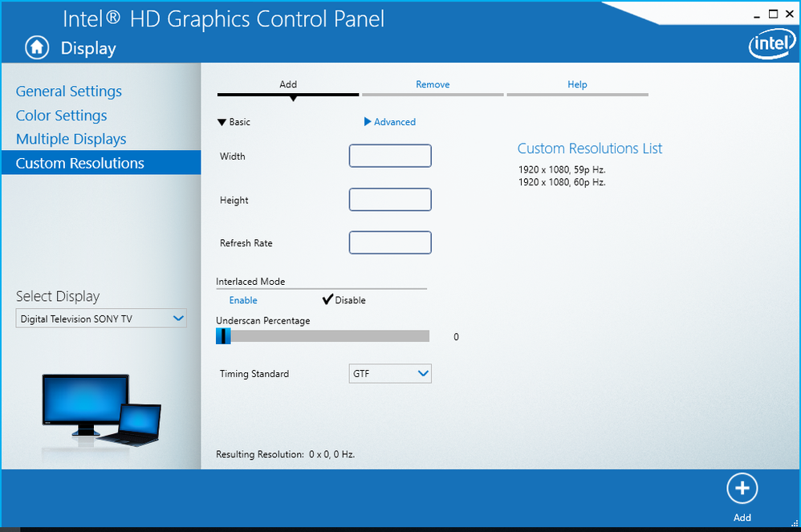Click the Display section heading
Image resolution: width=801 pixels, height=532 pixels.
tap(88, 48)
